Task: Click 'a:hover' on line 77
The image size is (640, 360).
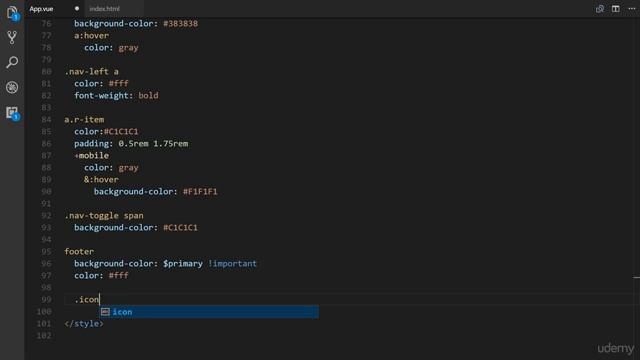Action: click(x=91, y=36)
